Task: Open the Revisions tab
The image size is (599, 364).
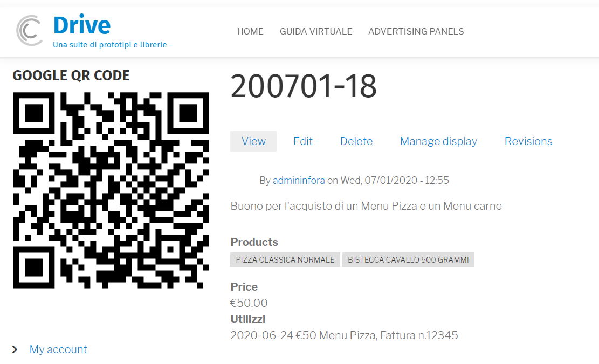Action: (528, 141)
